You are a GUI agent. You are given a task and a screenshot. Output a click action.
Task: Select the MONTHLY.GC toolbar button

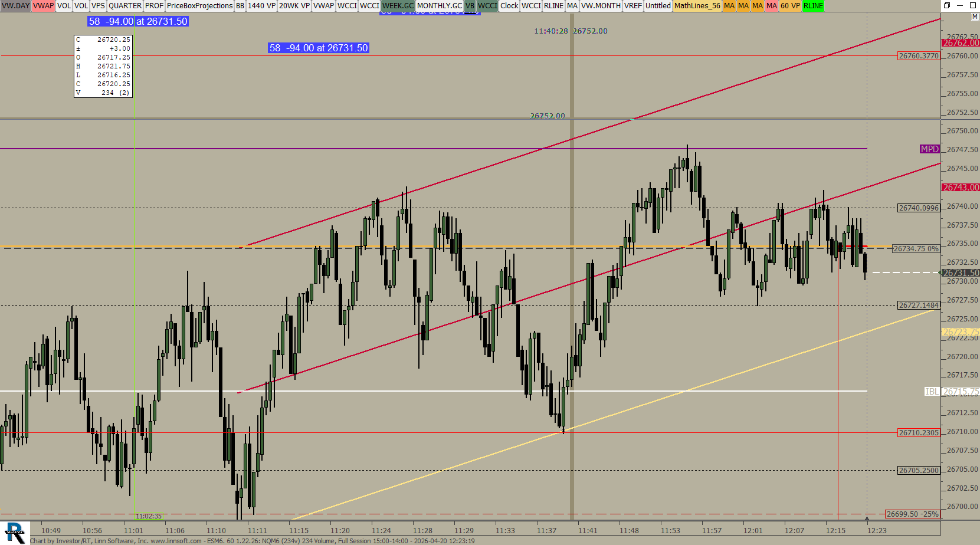click(x=439, y=6)
